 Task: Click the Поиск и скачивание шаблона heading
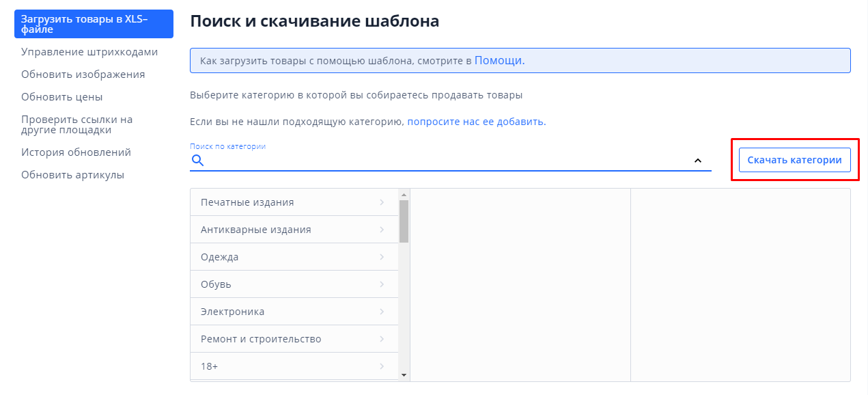314,21
